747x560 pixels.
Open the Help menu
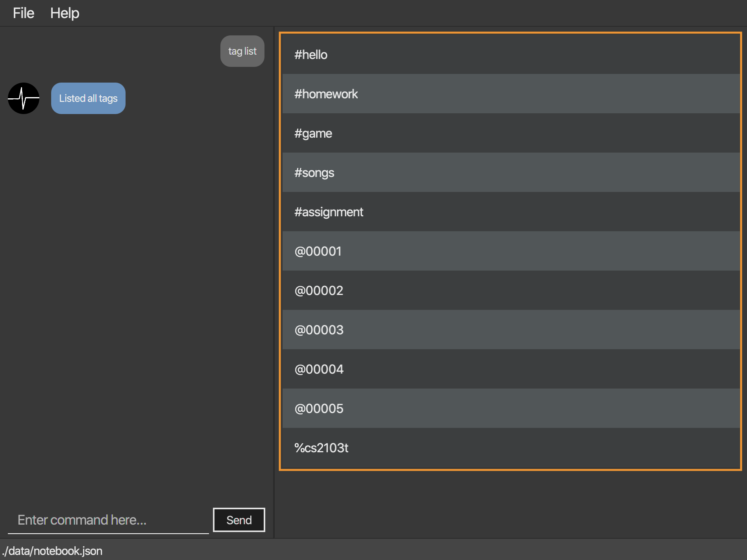coord(65,13)
